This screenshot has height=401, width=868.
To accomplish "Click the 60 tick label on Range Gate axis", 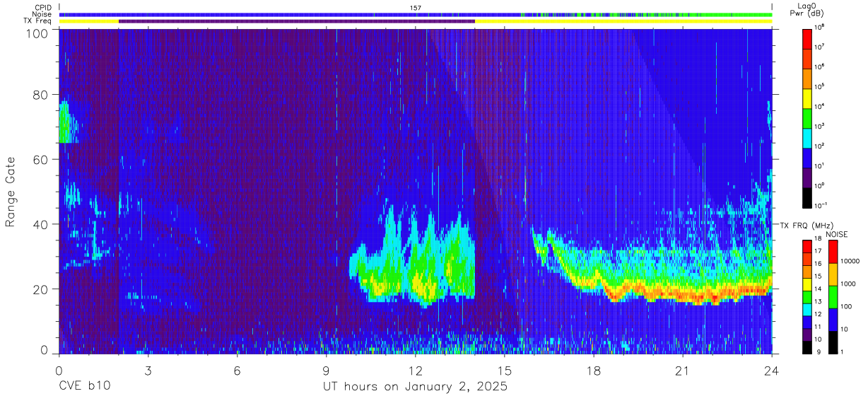I will click(40, 159).
